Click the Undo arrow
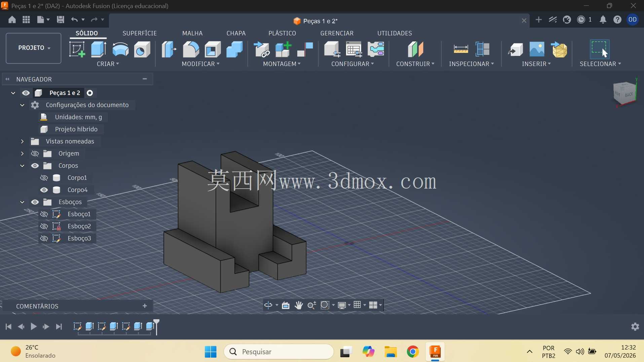644x362 pixels. [x=74, y=20]
